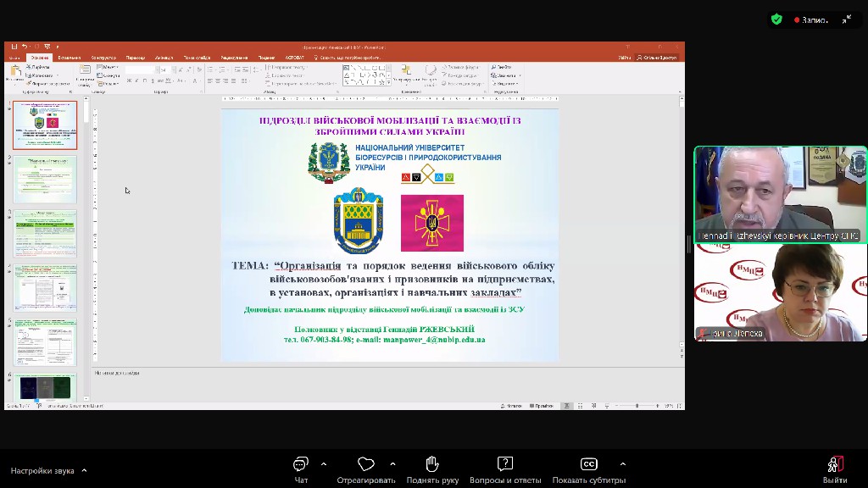Click the green encryption shield icon

(x=776, y=19)
